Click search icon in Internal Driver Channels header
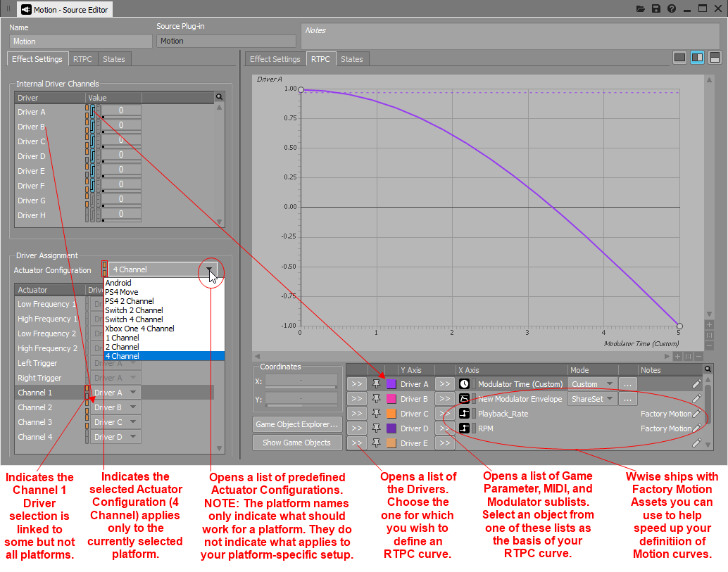Screen dimensions: 728x572 tap(219, 97)
